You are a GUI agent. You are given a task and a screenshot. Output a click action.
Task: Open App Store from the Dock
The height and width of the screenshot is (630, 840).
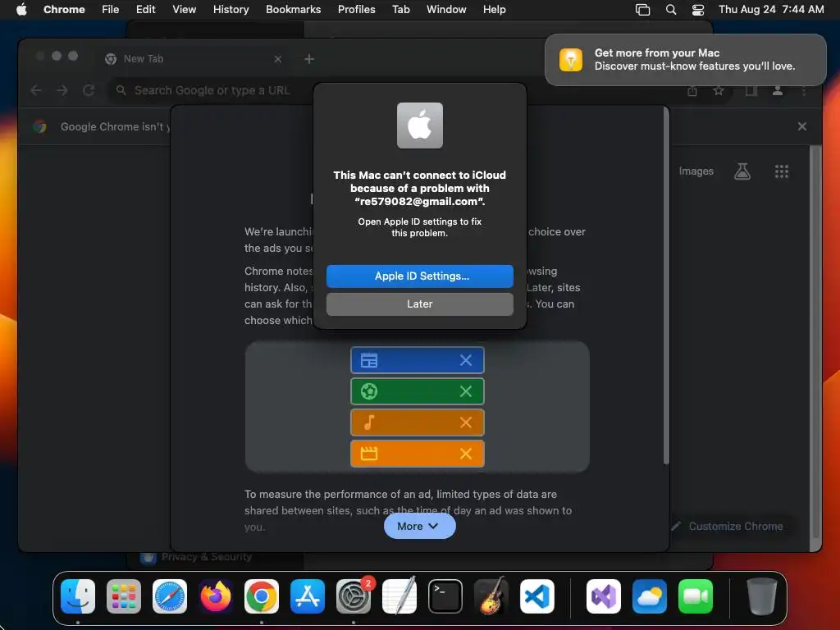[x=308, y=596]
